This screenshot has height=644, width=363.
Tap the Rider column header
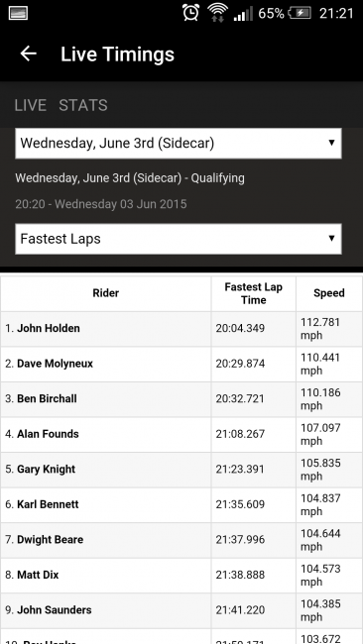[106, 293]
